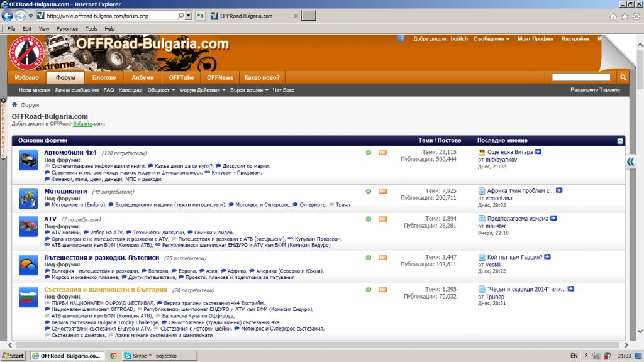The width and height of the screenshot is (644, 362).
Task: Open the Мотоциклети forum icon
Action: tap(28, 198)
